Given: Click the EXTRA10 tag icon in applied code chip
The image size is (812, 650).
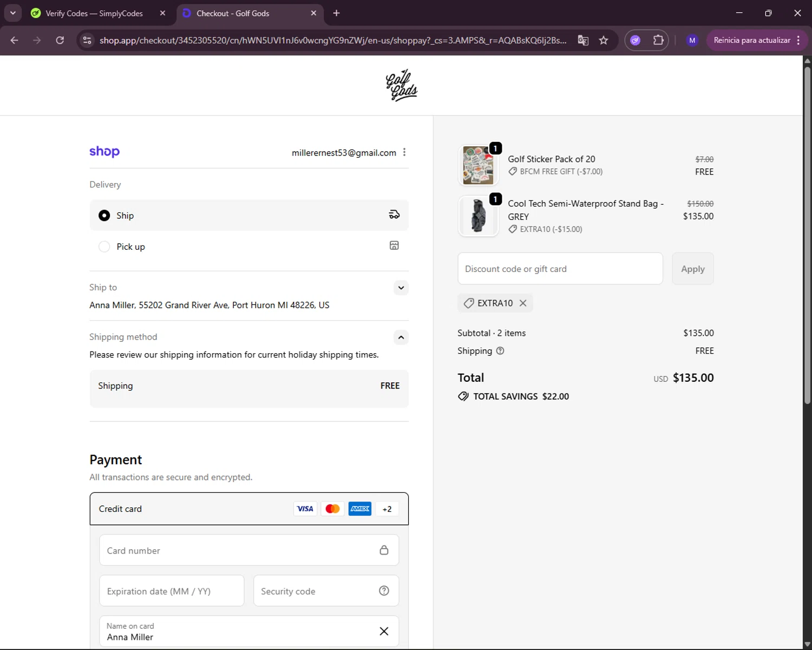Looking at the screenshot, I should pos(469,303).
